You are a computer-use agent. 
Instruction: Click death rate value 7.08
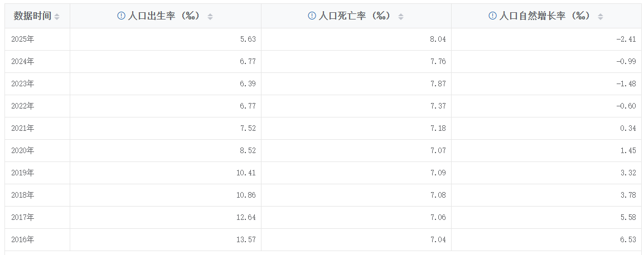coord(438,195)
